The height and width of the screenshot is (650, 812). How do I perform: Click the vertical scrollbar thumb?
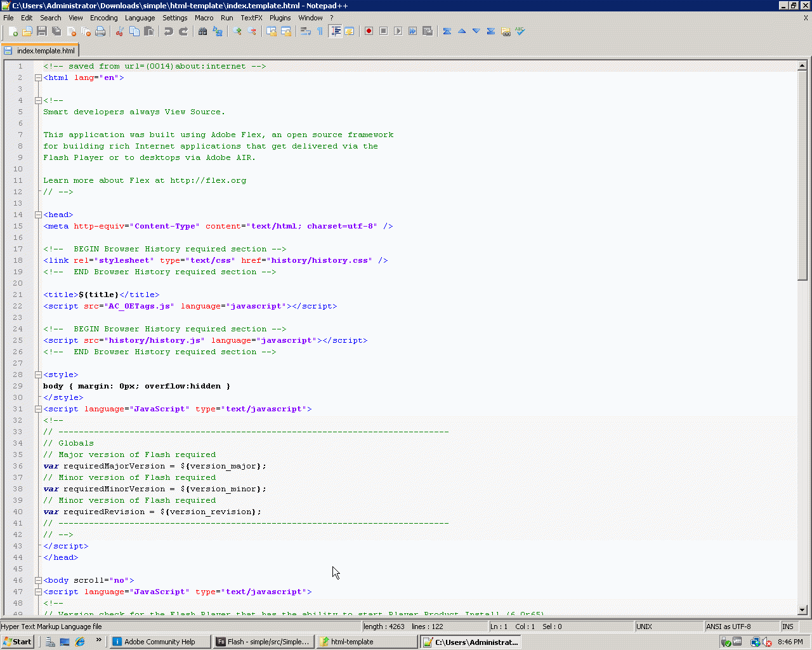click(x=802, y=175)
